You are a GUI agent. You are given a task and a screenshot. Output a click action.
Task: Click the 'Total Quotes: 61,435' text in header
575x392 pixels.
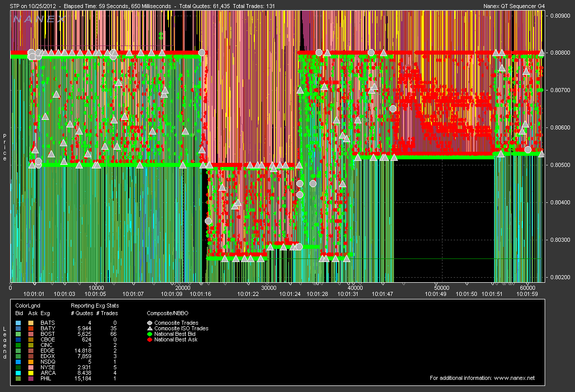click(205, 6)
